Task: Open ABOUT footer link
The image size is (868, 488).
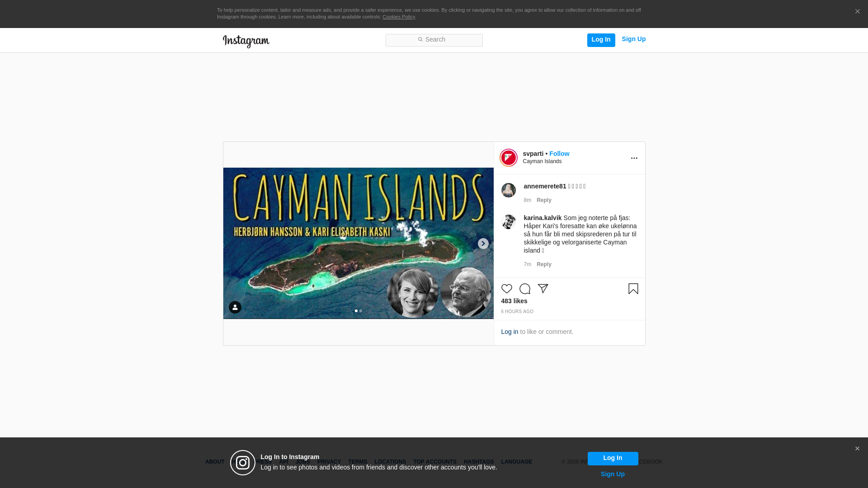Action: [x=215, y=462]
